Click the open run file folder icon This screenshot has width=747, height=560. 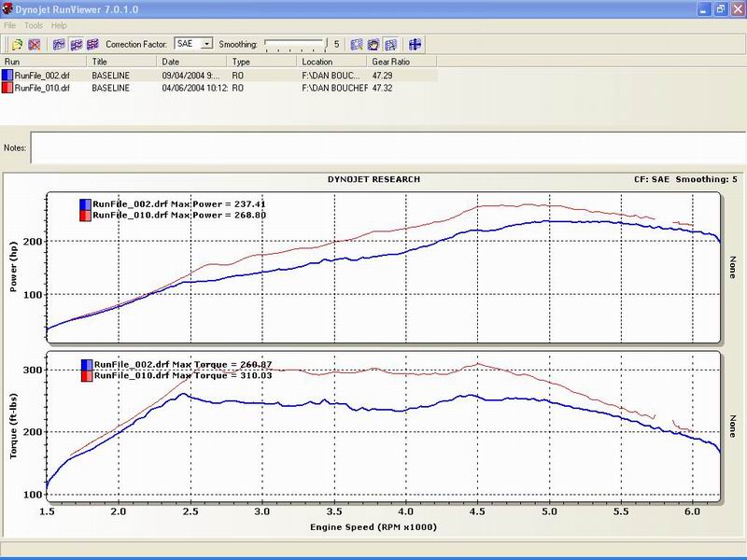[18, 44]
